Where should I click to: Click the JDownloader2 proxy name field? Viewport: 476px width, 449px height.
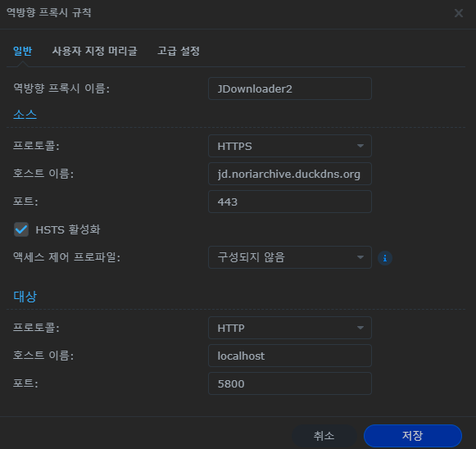290,88
